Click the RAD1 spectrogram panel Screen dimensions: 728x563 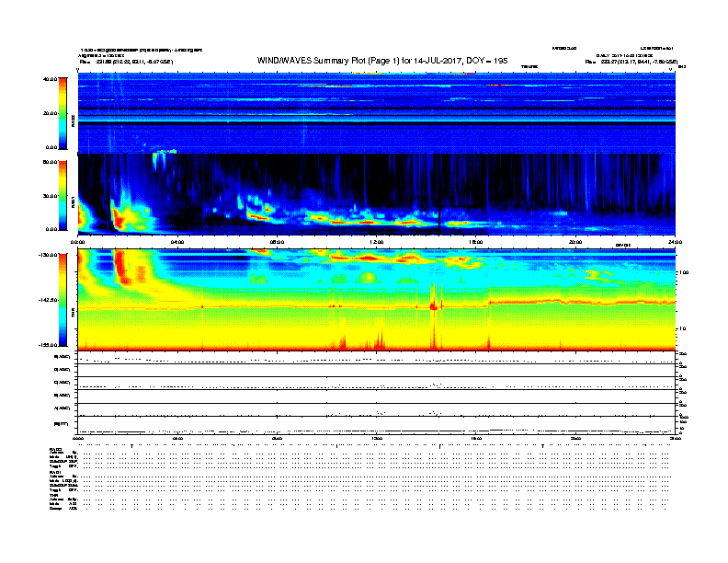click(x=377, y=194)
